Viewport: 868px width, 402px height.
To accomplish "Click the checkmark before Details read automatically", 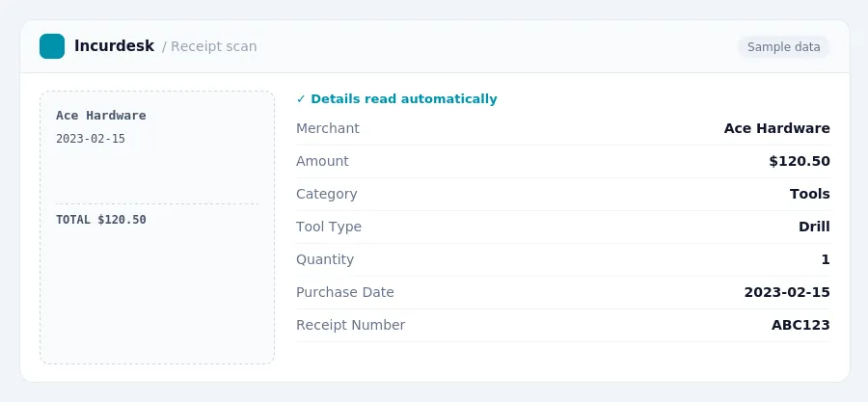I will [x=301, y=99].
